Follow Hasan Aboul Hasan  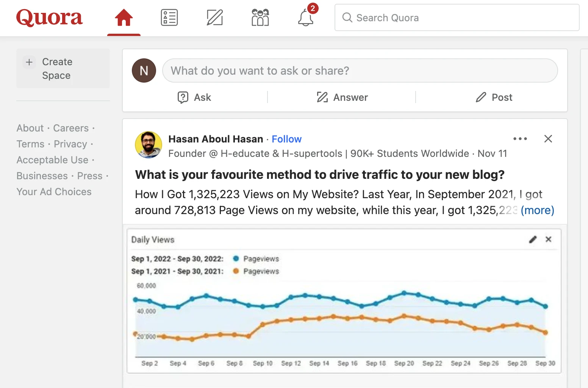coord(286,139)
